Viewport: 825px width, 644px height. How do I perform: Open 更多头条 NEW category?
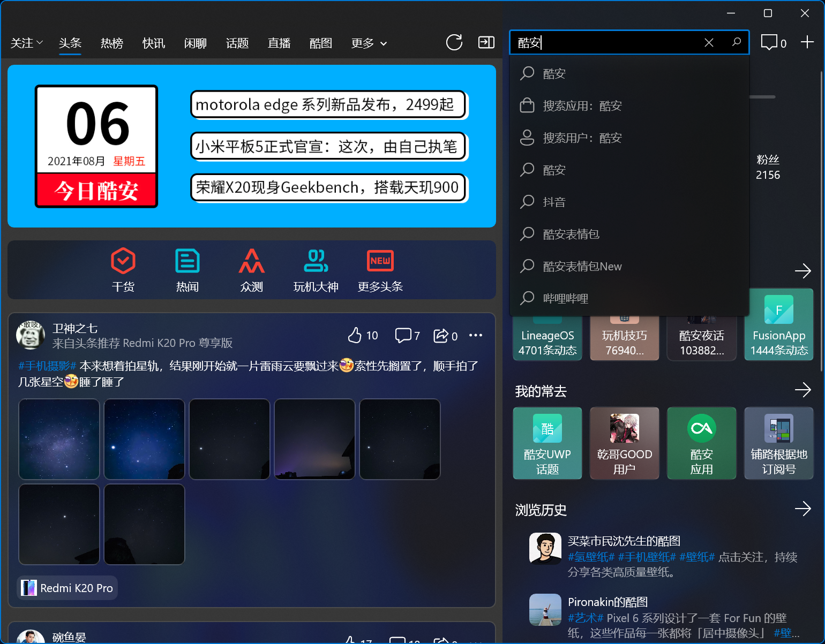pos(380,270)
